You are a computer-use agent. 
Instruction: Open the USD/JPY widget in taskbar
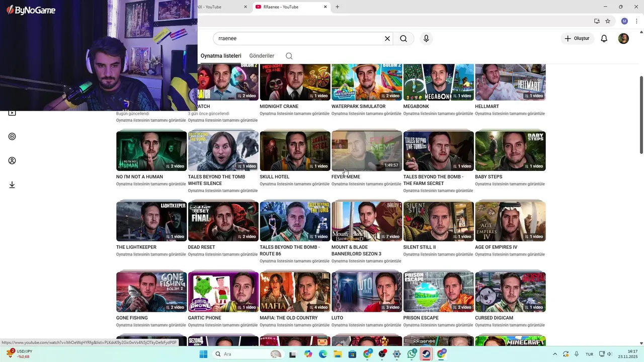[x=20, y=354]
